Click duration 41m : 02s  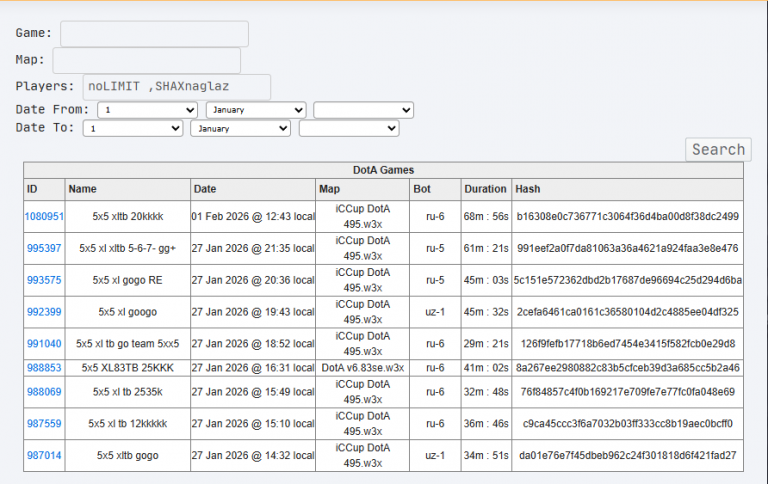pos(486,368)
